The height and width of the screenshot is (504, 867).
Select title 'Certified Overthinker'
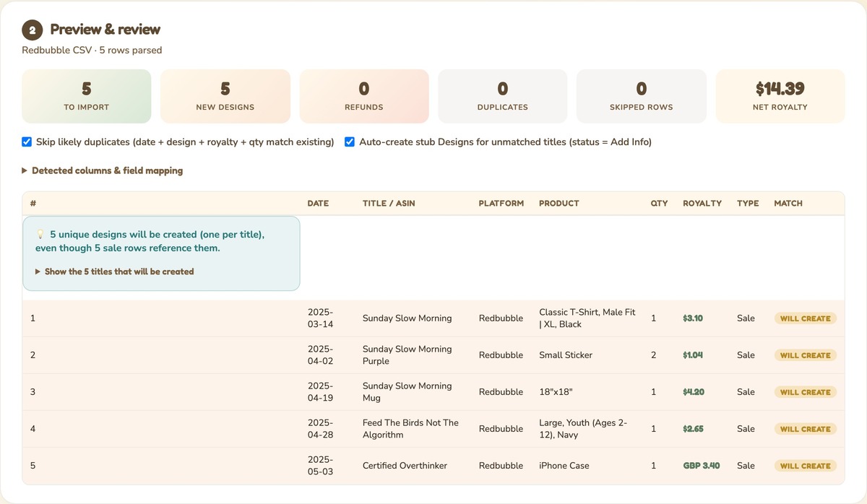(x=405, y=466)
